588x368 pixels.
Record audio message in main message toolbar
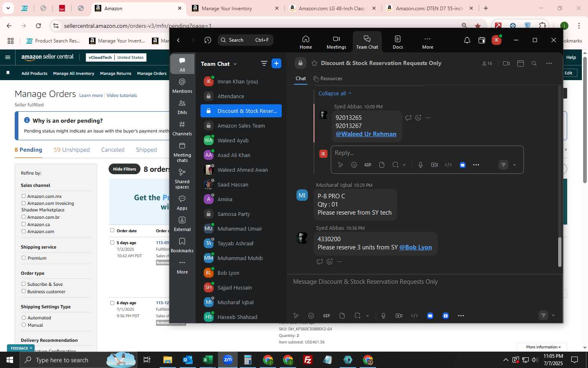[383, 316]
